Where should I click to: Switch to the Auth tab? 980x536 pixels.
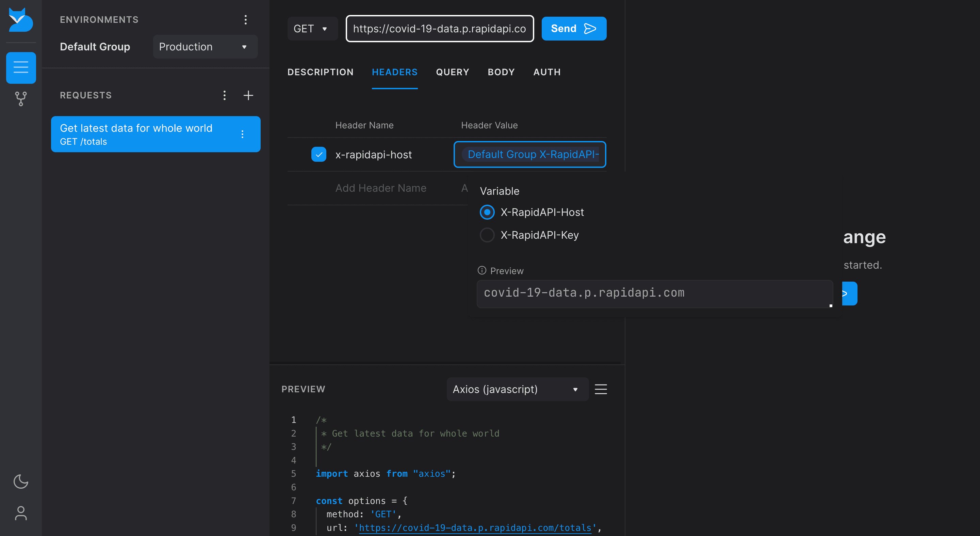547,72
